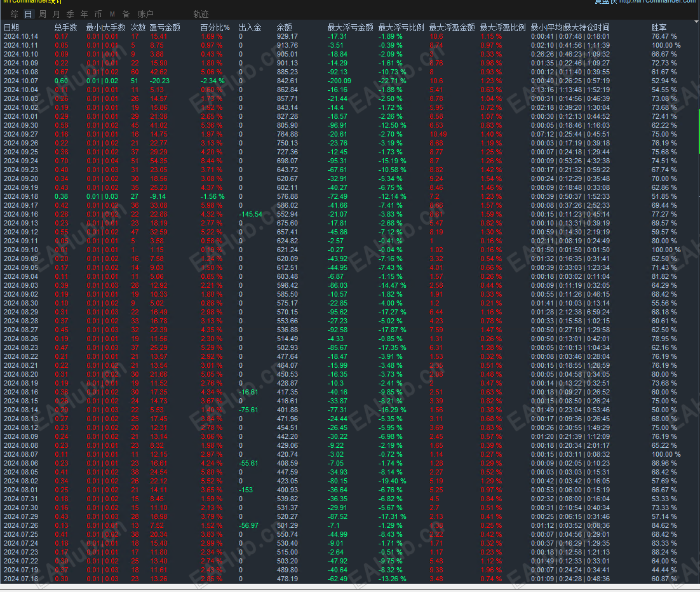The width and height of the screenshot is (700, 592).
Task: Select the 2024.07.18 date row
Action: 20,579
